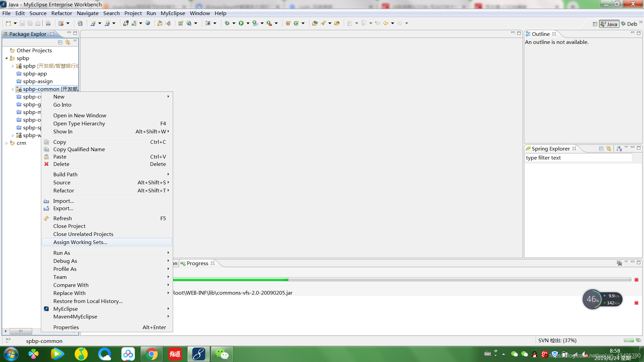Click the Debug bug toolbar icon
Viewport: 644px width, 362px height.
[227, 23]
